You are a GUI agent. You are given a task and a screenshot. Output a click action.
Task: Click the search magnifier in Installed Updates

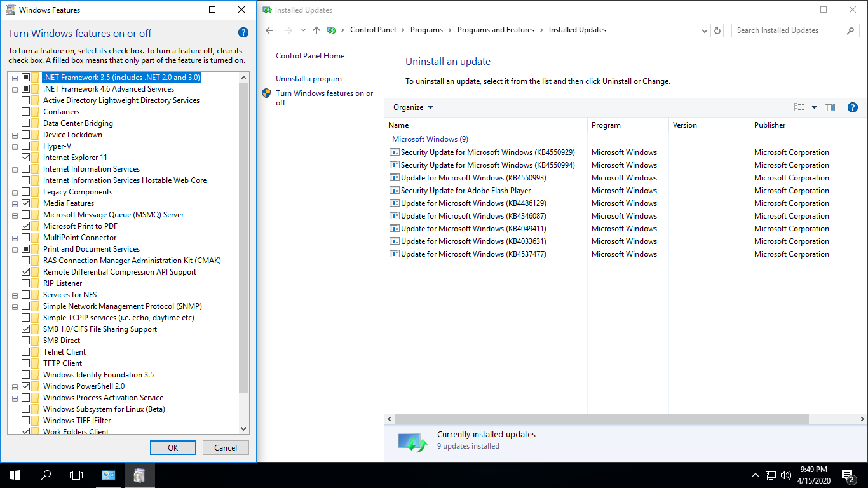point(851,30)
